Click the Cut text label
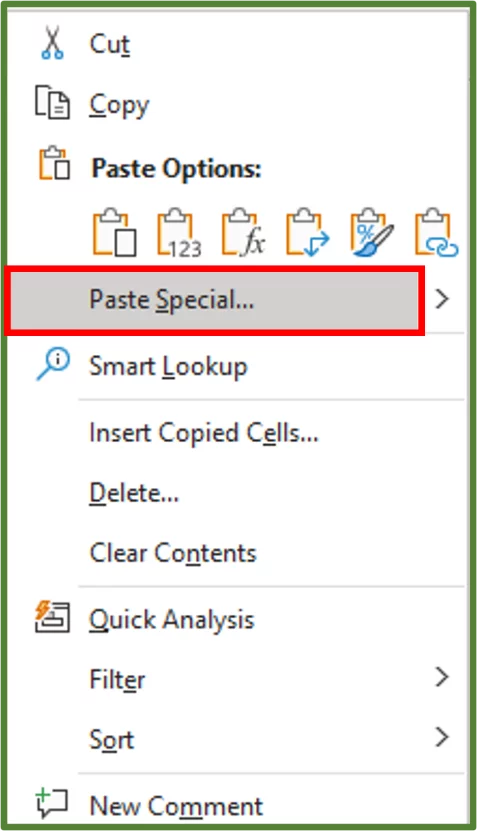Screen dimensions: 477x831 (x=110, y=43)
